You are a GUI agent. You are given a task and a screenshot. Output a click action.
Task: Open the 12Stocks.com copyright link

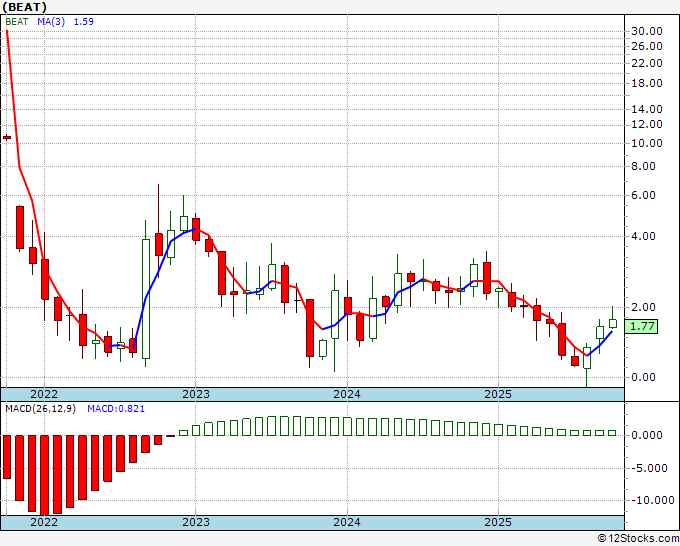pos(638,539)
